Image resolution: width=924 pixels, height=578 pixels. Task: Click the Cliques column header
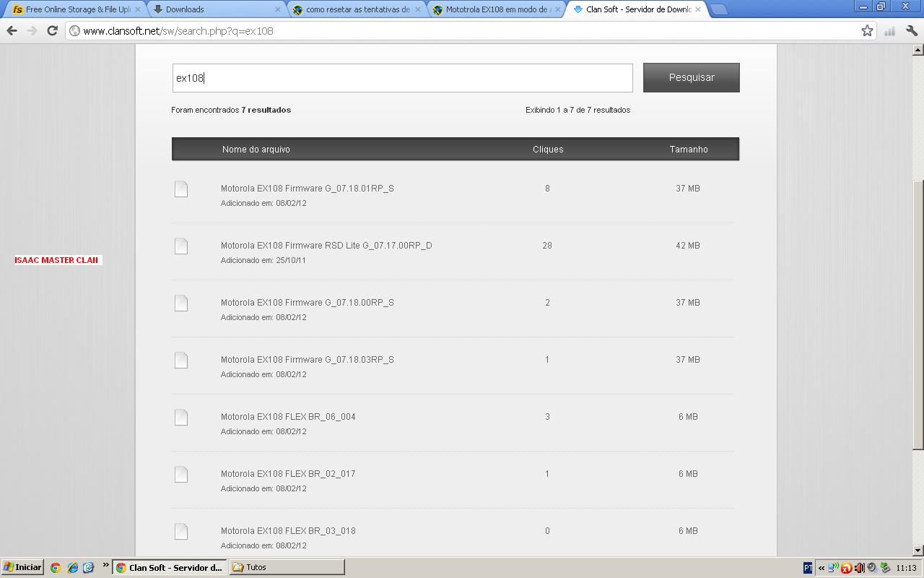[548, 149]
